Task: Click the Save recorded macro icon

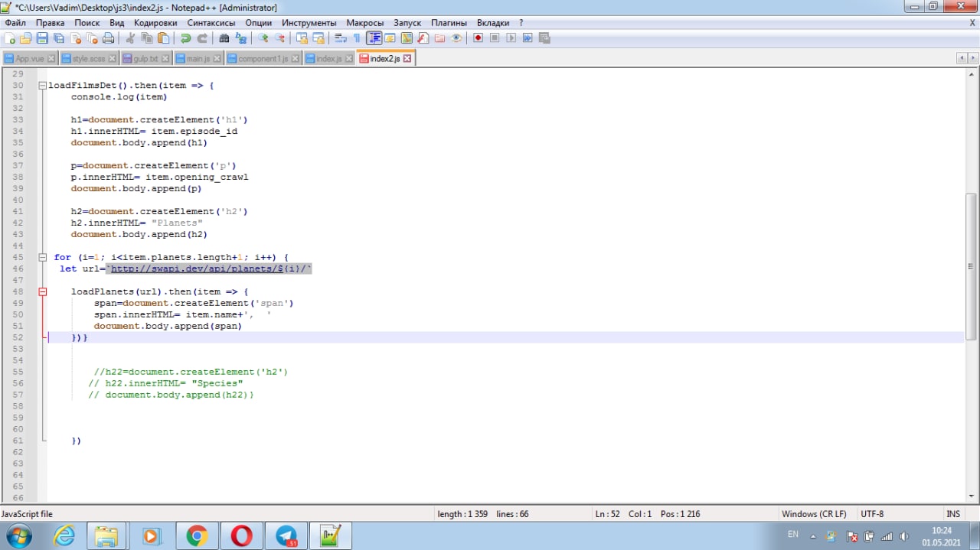Action: [x=544, y=37]
